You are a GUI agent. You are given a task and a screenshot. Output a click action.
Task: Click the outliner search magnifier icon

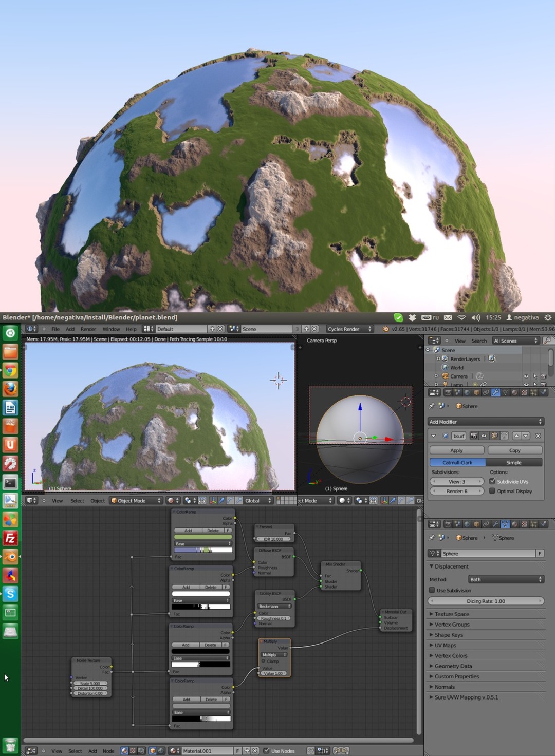548,341
